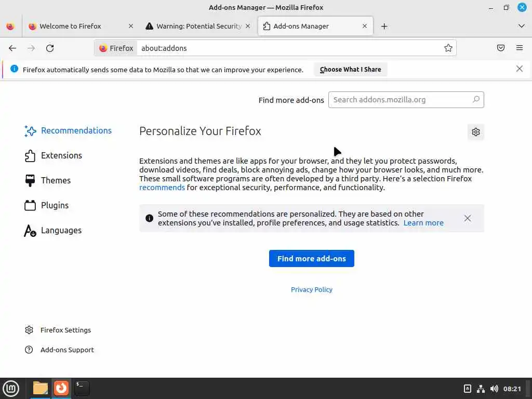Open the file manager from the taskbar
Viewport: 532px width, 399px height.
41,389
